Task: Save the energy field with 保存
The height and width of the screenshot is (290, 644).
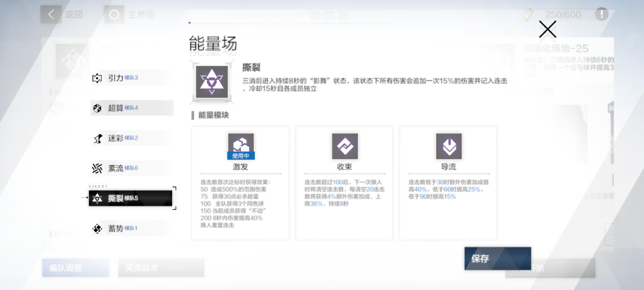Action: click(498, 259)
